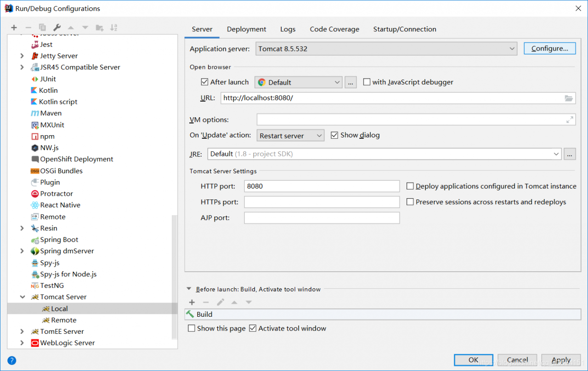The height and width of the screenshot is (371, 588).
Task: Open JRE dropdown
Action: click(x=384, y=154)
